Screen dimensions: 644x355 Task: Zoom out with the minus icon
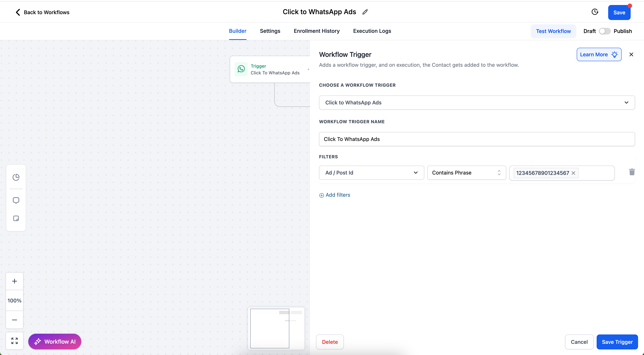coord(15,320)
